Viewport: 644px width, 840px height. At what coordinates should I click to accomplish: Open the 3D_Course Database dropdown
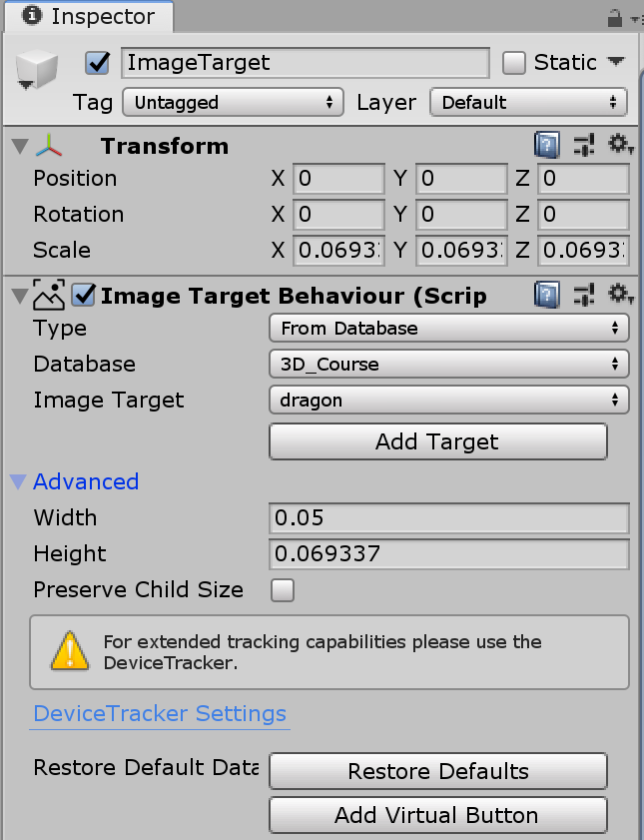(447, 364)
